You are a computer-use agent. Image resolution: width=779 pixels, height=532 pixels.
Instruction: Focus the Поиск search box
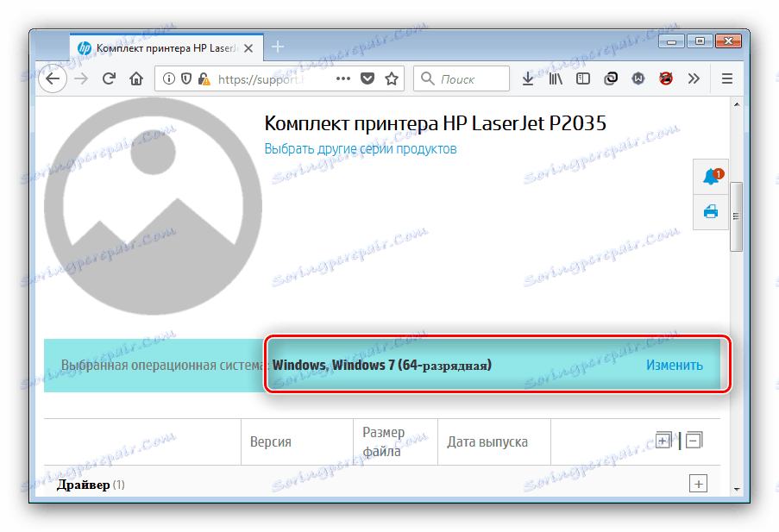462,78
